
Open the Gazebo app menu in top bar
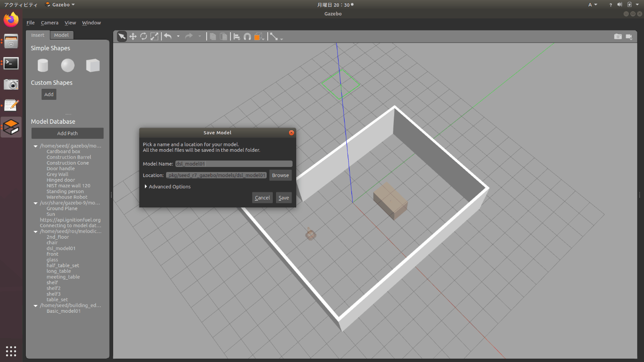click(60, 5)
